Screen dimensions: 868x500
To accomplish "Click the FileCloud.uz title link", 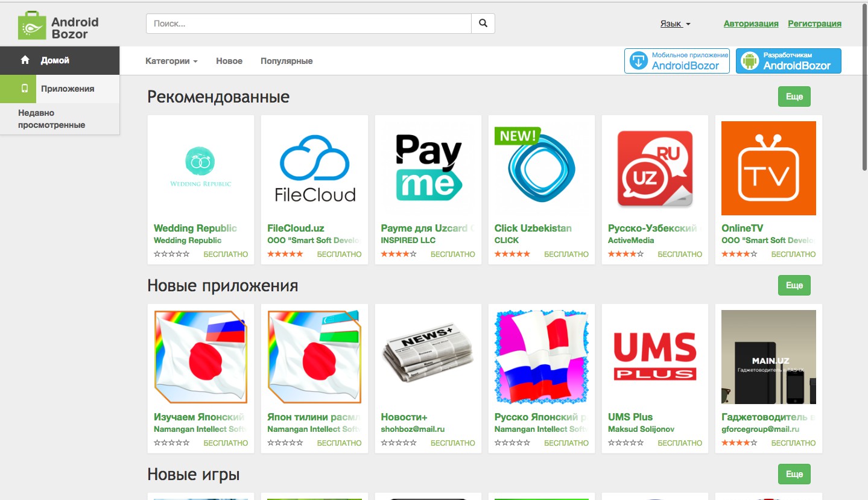I will pos(296,228).
